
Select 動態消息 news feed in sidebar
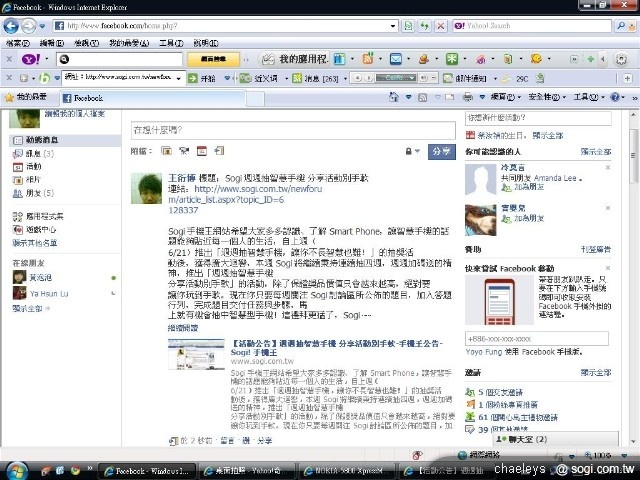[65, 140]
